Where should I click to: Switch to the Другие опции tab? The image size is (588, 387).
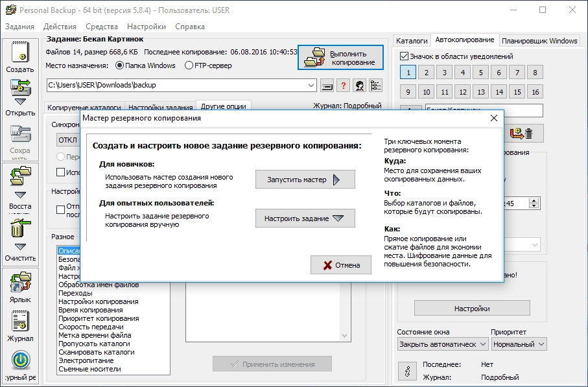tap(224, 106)
